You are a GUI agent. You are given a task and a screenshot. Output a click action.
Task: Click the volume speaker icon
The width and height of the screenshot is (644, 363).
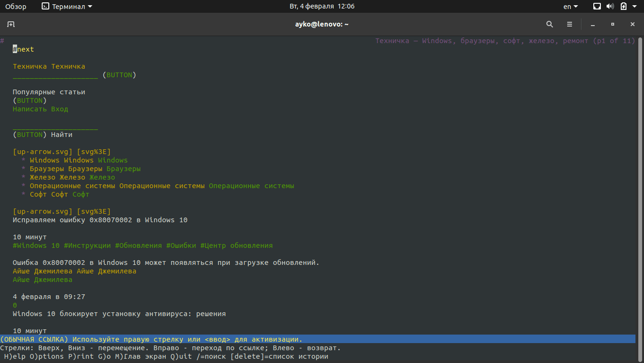click(x=610, y=7)
